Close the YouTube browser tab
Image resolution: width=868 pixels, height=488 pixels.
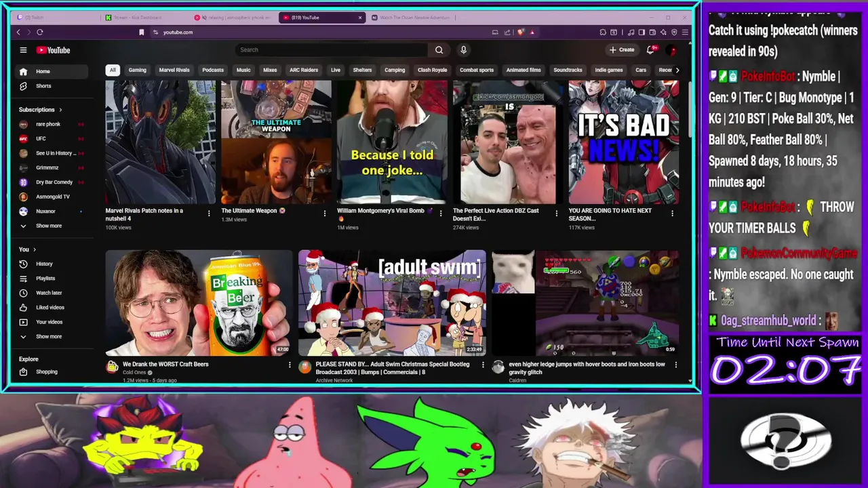pyautogui.click(x=360, y=18)
